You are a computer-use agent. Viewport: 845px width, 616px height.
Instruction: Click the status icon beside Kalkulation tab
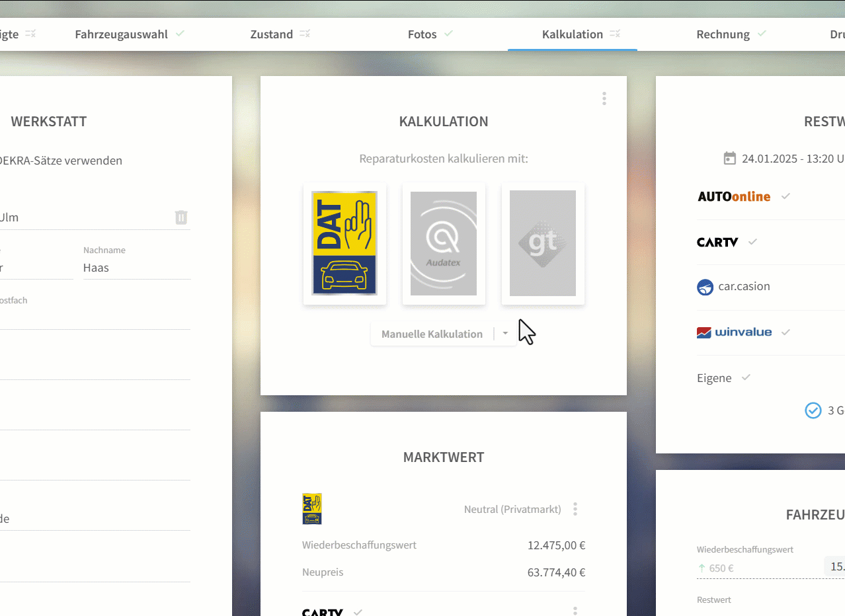click(615, 34)
